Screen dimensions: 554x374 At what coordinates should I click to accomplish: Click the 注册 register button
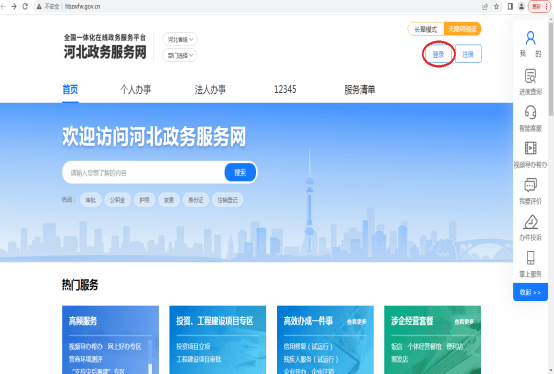click(x=468, y=54)
